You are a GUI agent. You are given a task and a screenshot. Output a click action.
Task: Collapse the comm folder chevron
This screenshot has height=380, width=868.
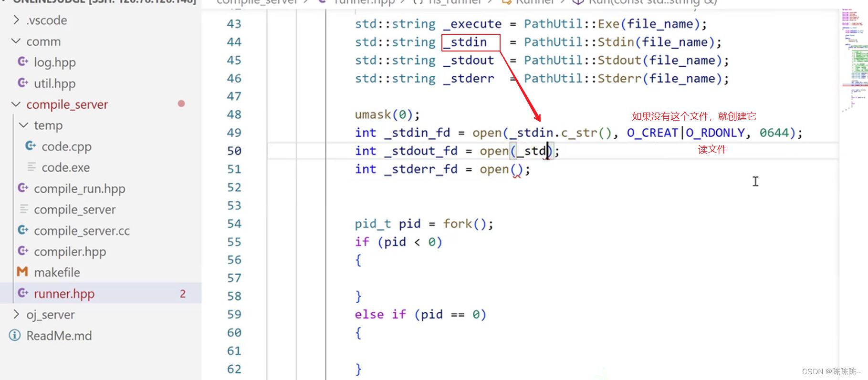[16, 41]
